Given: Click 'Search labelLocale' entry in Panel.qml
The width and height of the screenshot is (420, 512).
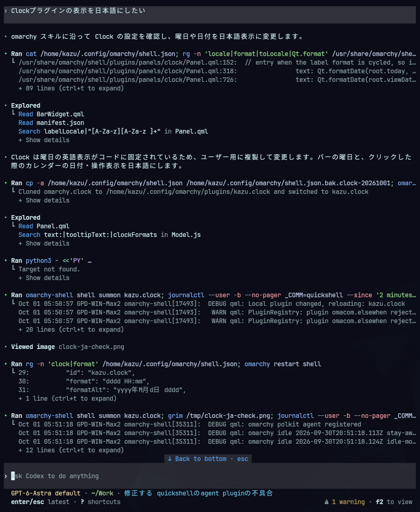Looking at the screenshot, I should pos(113,131).
